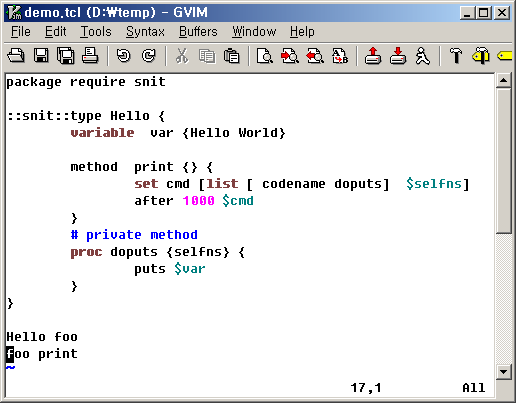
Task: Click the '# private method' comment
Action: (x=134, y=235)
